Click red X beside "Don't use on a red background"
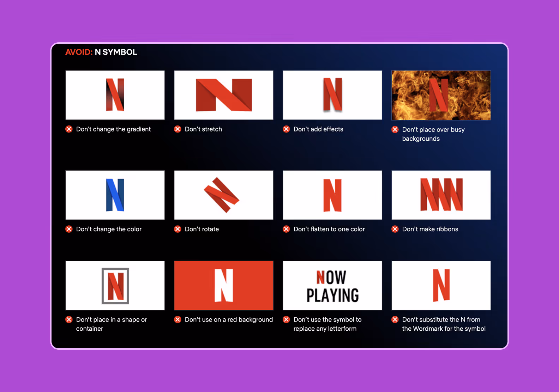The image size is (559, 392). (x=178, y=319)
